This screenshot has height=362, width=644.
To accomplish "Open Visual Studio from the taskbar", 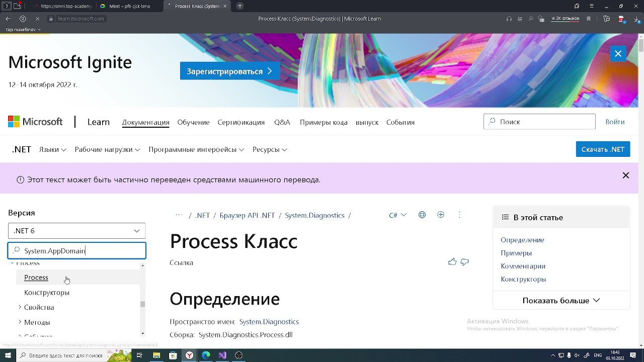I will coord(222,355).
